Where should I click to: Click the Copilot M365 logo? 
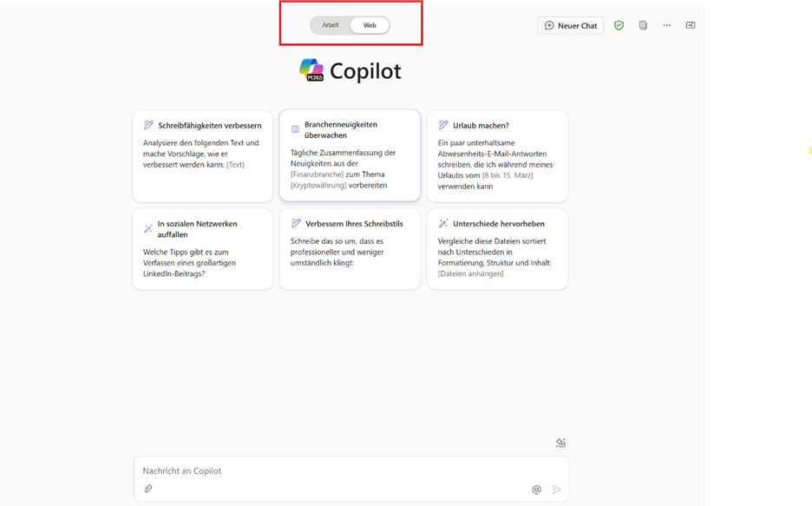click(x=311, y=70)
